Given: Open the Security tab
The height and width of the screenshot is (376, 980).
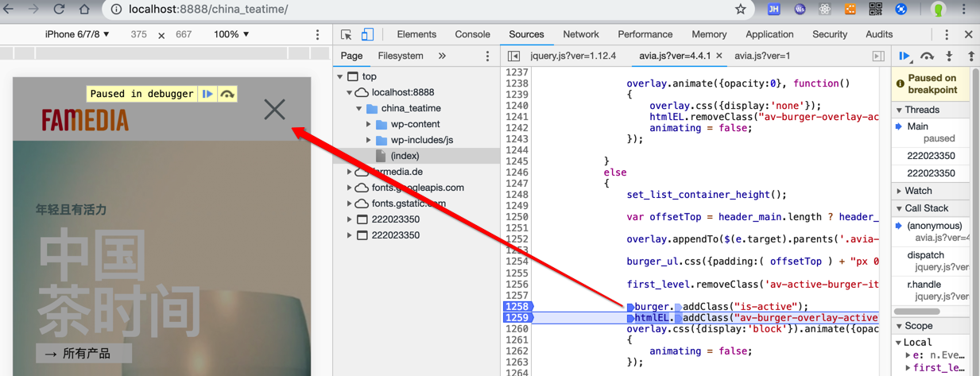Looking at the screenshot, I should tap(830, 35).
